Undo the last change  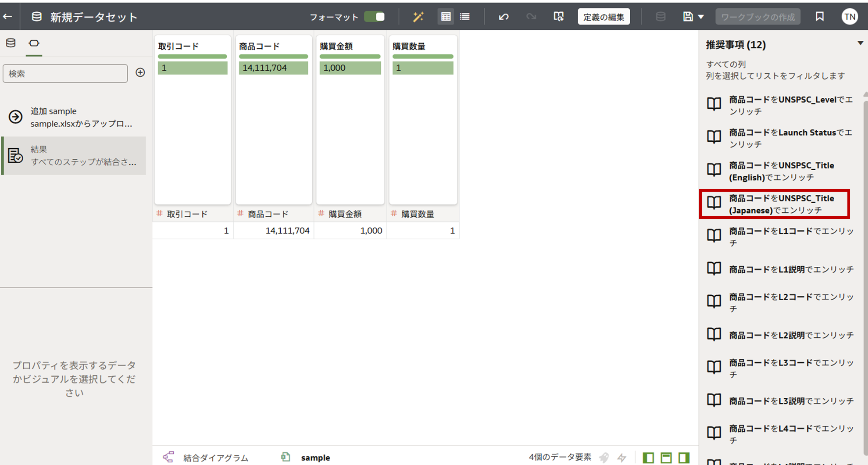(504, 17)
